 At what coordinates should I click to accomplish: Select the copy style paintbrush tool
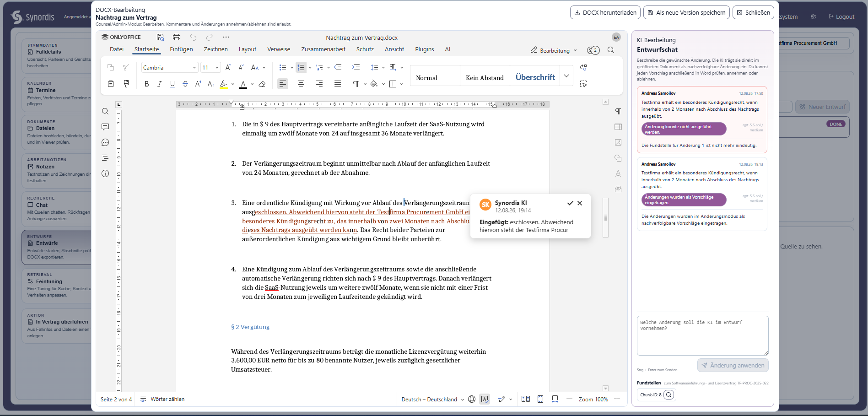point(127,84)
